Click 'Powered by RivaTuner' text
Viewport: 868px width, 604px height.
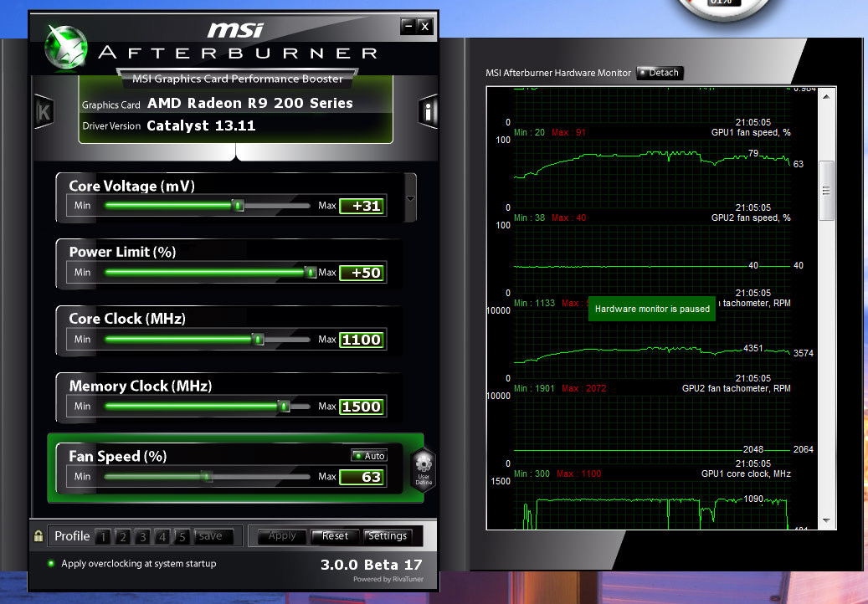388,579
